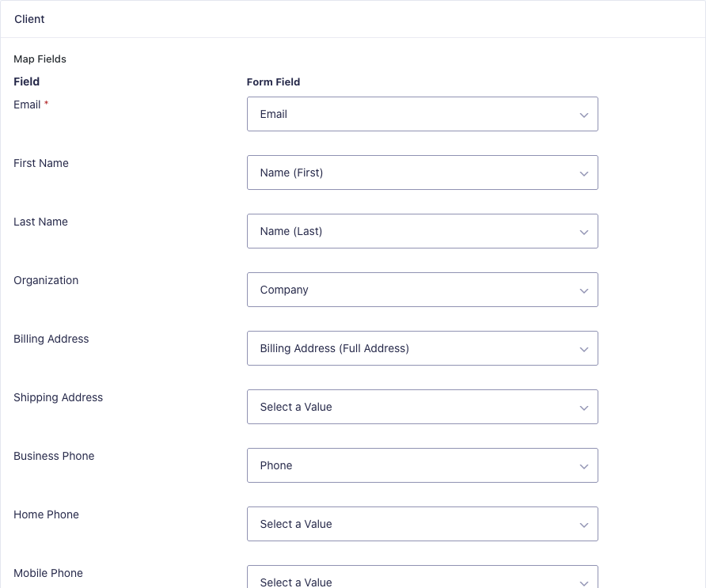Open the Organization dropdown showing Company
The width and height of the screenshot is (706, 588).
pyautogui.click(x=423, y=290)
